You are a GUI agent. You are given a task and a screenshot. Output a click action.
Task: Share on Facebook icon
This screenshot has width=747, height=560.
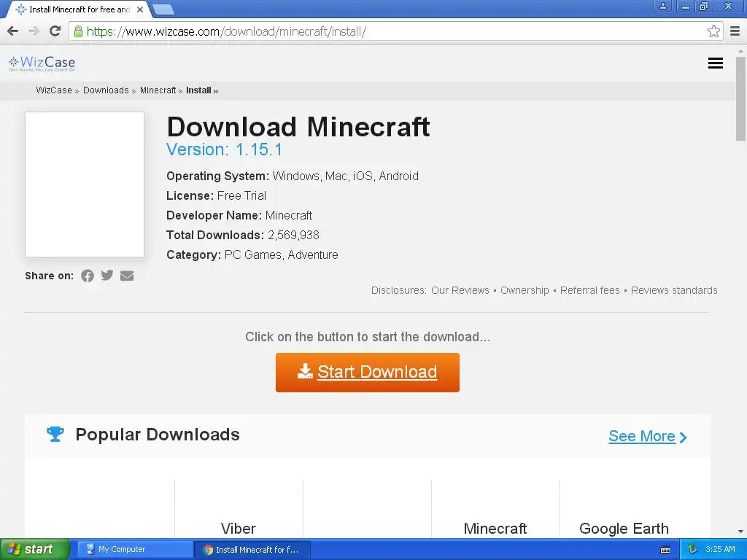(x=88, y=276)
